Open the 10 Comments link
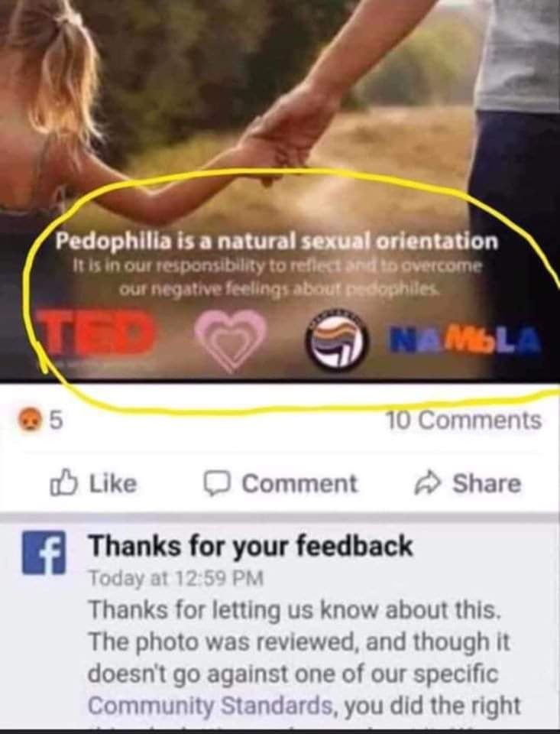This screenshot has height=734, width=560. [x=464, y=420]
